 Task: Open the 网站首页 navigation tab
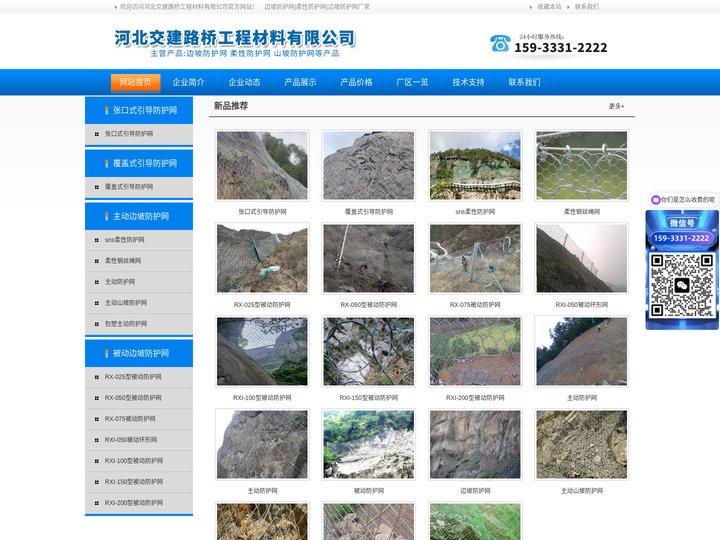pyautogui.click(x=135, y=82)
